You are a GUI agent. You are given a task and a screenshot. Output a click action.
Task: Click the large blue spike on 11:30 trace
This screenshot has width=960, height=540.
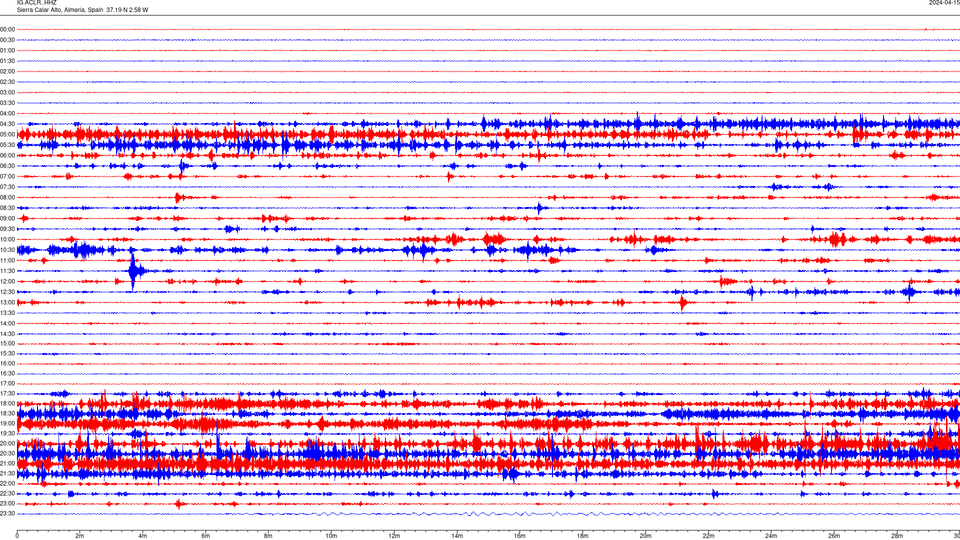tap(133, 270)
